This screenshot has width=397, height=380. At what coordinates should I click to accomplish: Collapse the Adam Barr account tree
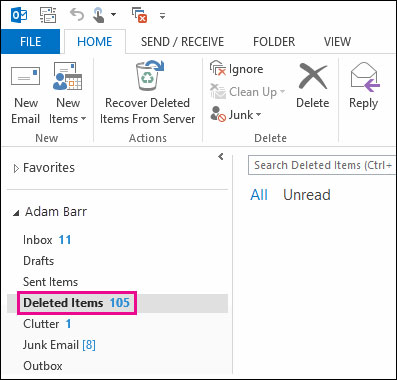(16, 213)
